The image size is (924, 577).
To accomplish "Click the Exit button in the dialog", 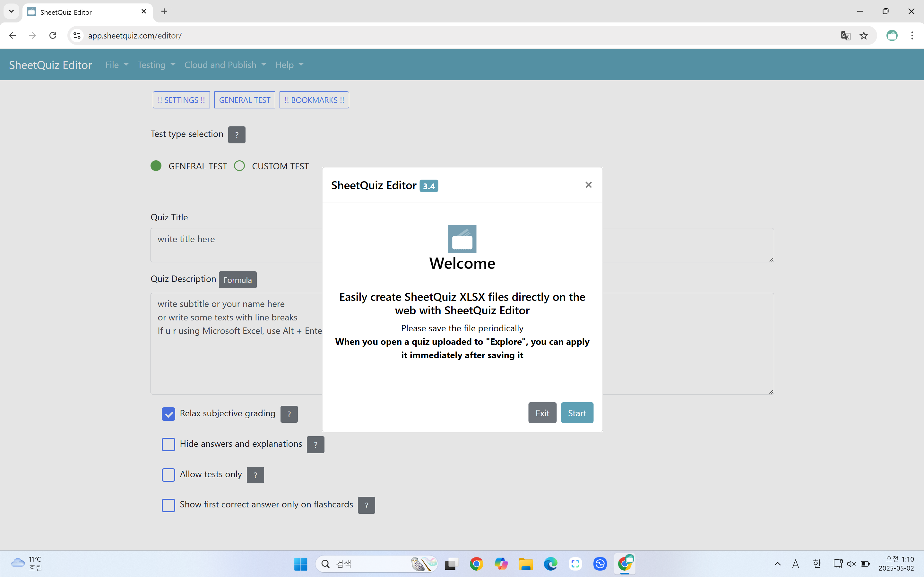I will (x=542, y=413).
